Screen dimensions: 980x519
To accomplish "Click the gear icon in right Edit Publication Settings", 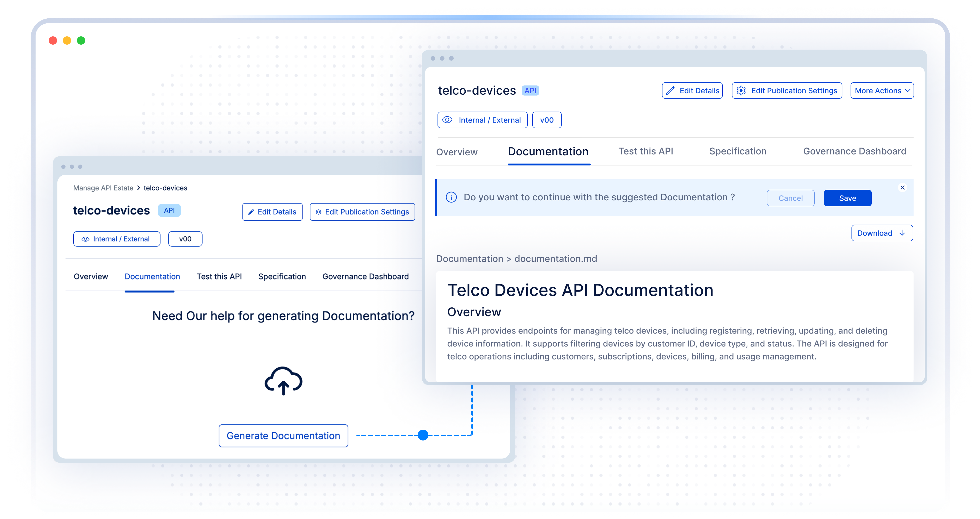I will (x=741, y=90).
